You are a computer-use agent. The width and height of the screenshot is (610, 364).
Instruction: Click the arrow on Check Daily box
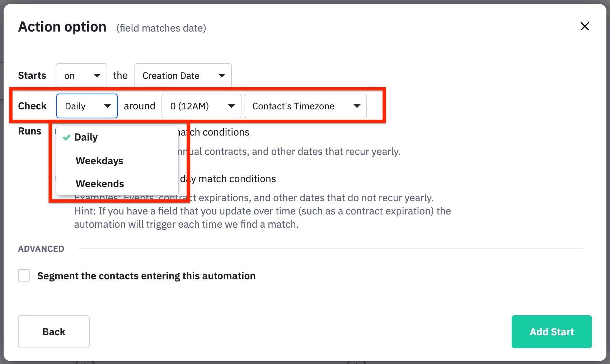click(107, 106)
